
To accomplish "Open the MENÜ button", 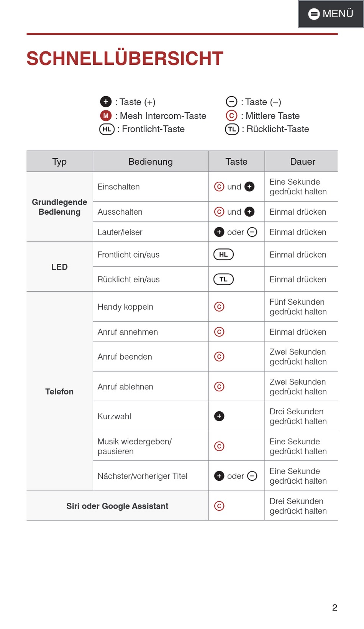I will pyautogui.click(x=331, y=14).
